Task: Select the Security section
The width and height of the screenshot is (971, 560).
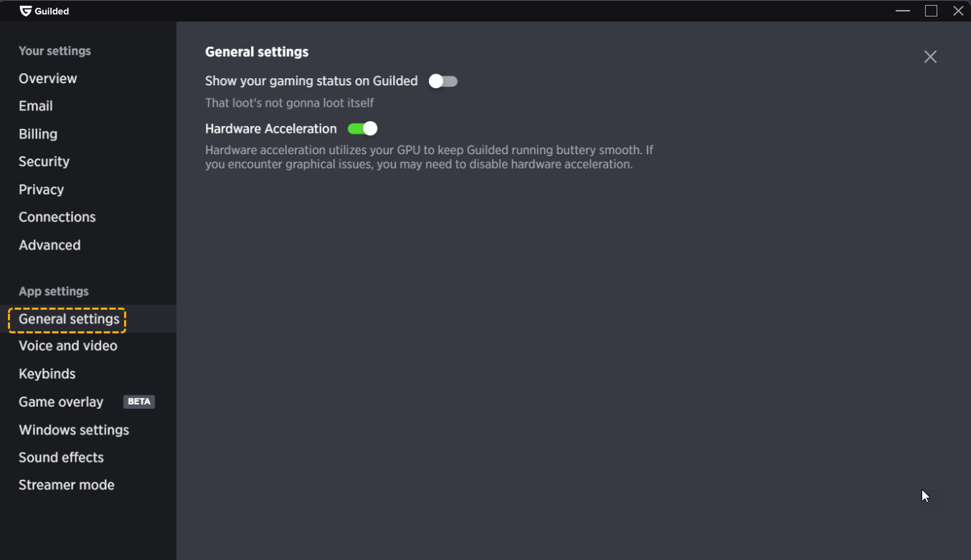Action: click(x=44, y=161)
